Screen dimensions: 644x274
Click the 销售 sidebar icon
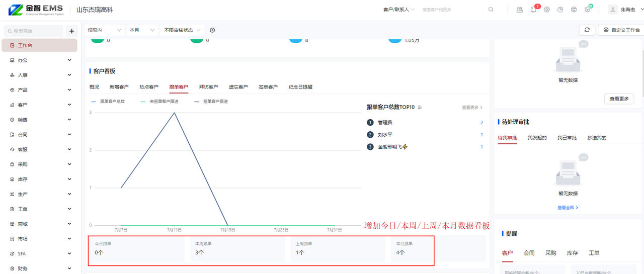(x=12, y=120)
